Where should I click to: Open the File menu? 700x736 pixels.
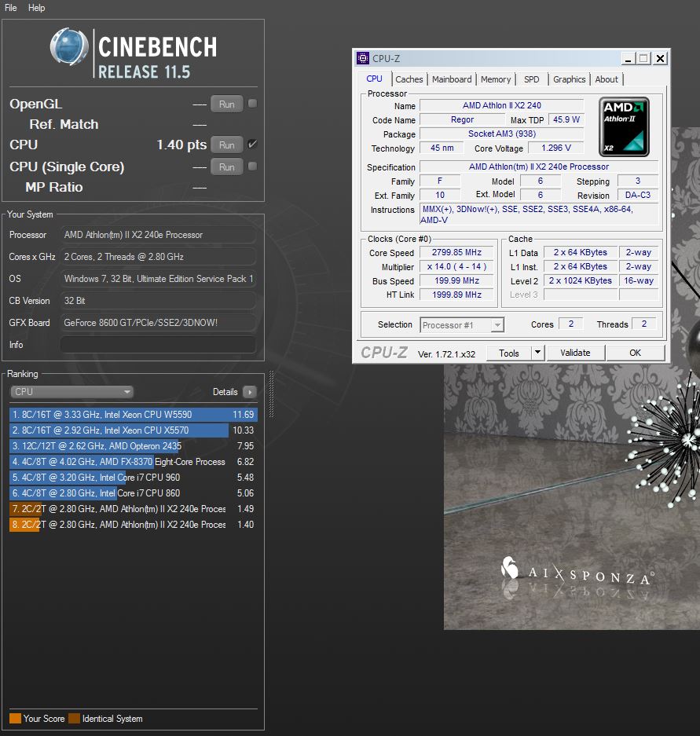tap(11, 8)
